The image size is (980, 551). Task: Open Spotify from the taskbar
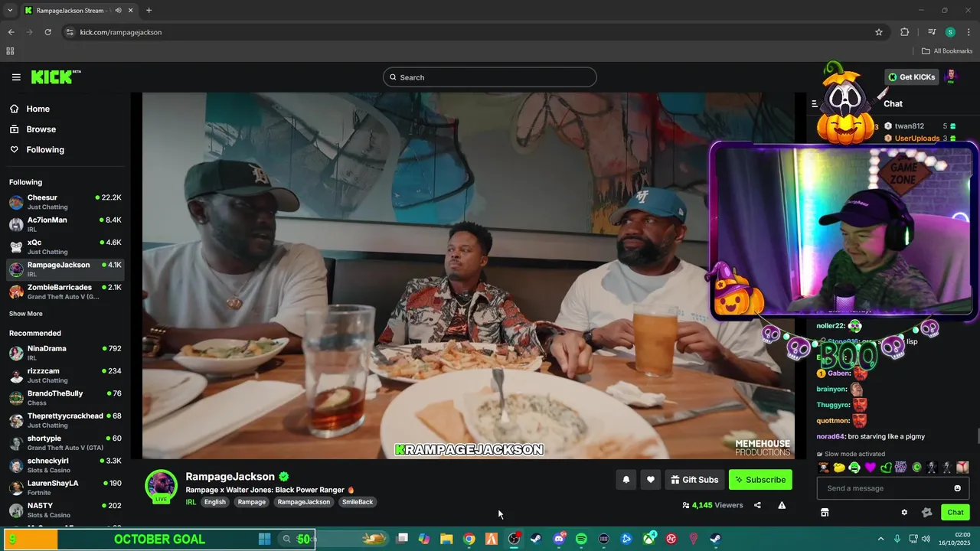coord(581,539)
